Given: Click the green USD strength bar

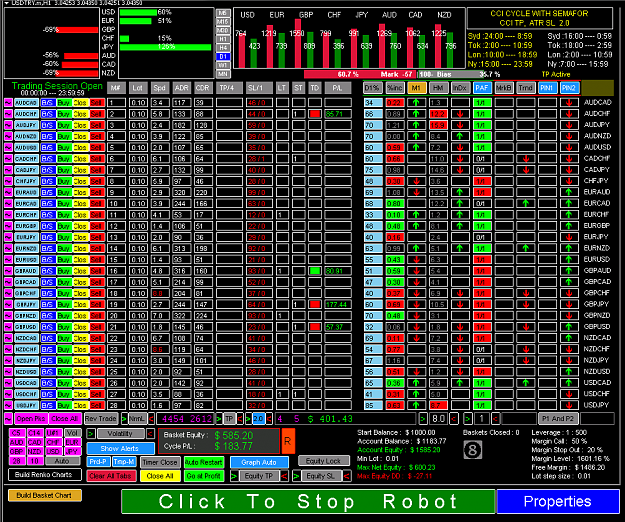Looking at the screenshot, I should (x=138, y=12).
